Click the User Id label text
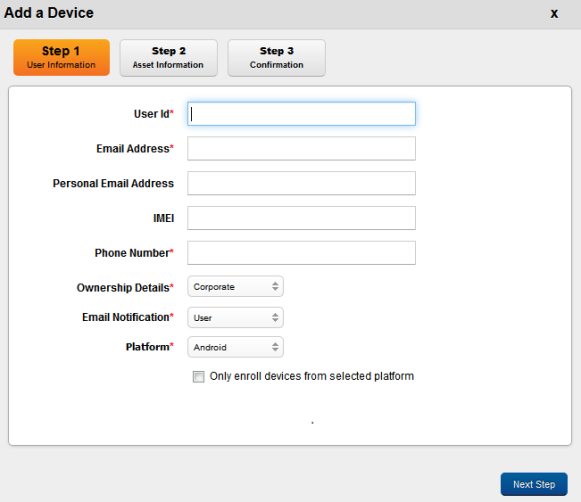This screenshot has width=581, height=502. 153,114
